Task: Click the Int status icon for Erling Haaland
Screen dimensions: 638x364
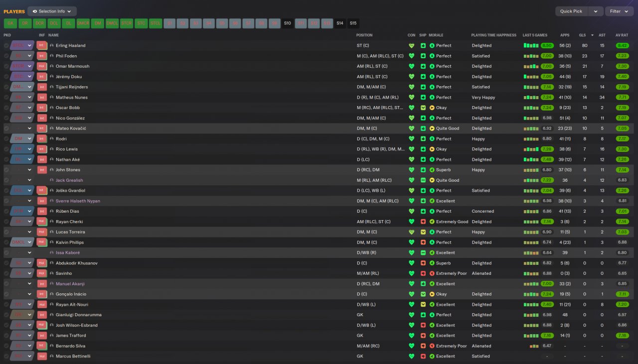Action: point(42,45)
